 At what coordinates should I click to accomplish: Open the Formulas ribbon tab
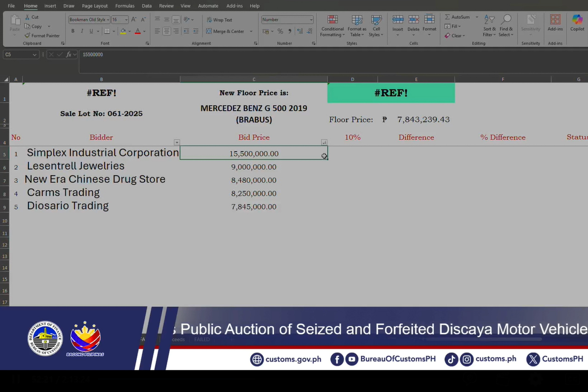pyautogui.click(x=124, y=6)
